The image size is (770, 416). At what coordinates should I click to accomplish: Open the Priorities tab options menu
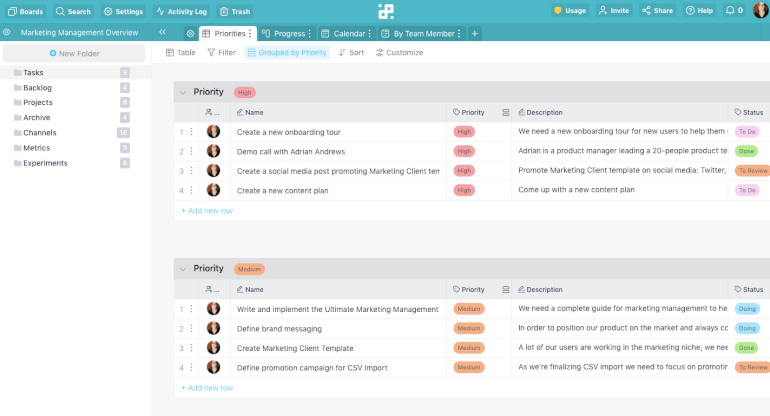250,33
